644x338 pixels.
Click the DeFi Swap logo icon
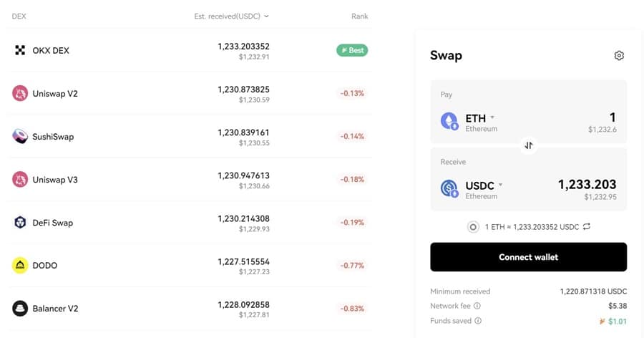pyautogui.click(x=20, y=223)
